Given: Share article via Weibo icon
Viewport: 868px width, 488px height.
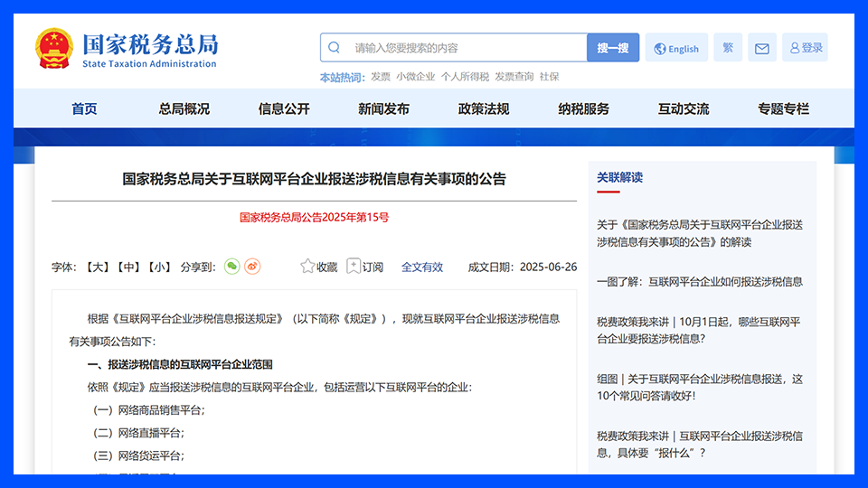Looking at the screenshot, I should click(252, 267).
